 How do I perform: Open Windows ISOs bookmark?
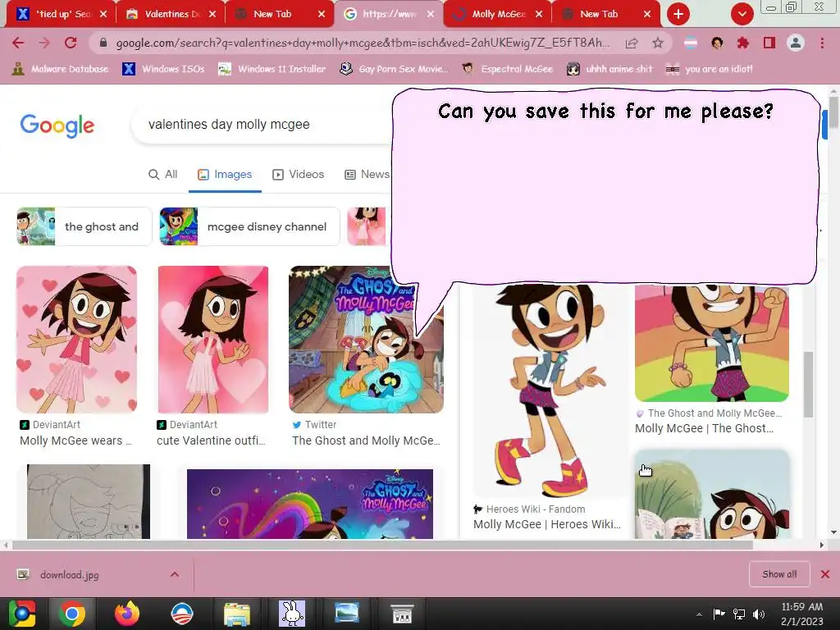point(163,69)
